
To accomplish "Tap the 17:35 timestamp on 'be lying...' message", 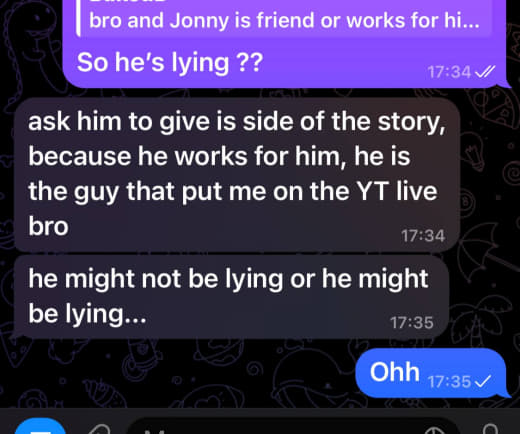I will pos(412,323).
